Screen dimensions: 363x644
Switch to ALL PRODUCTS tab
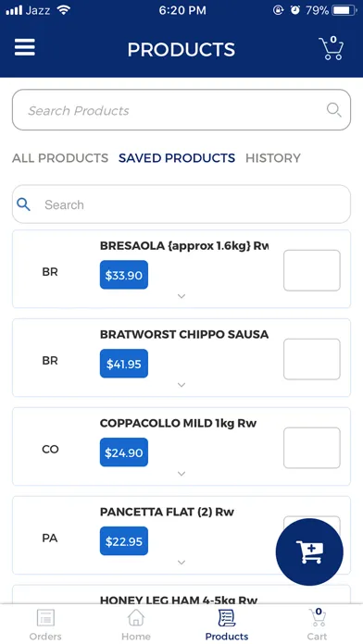point(60,158)
